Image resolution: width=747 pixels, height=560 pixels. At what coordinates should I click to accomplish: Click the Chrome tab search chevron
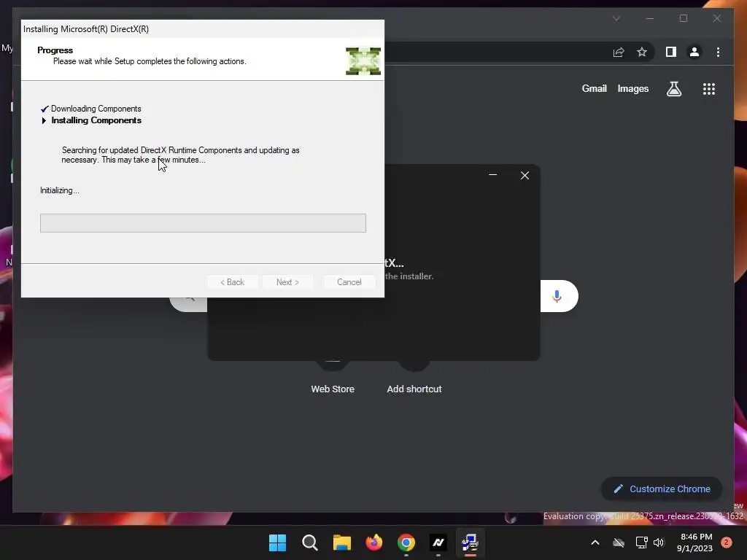(x=616, y=18)
